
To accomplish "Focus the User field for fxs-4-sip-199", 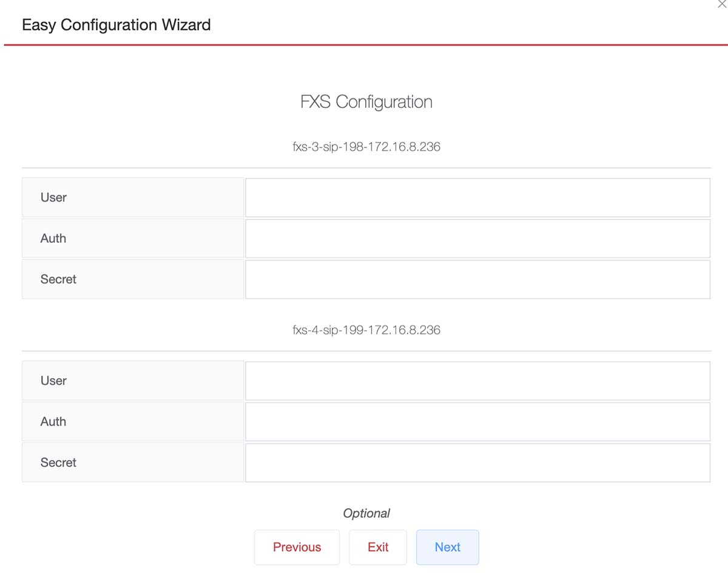I will coord(477,381).
